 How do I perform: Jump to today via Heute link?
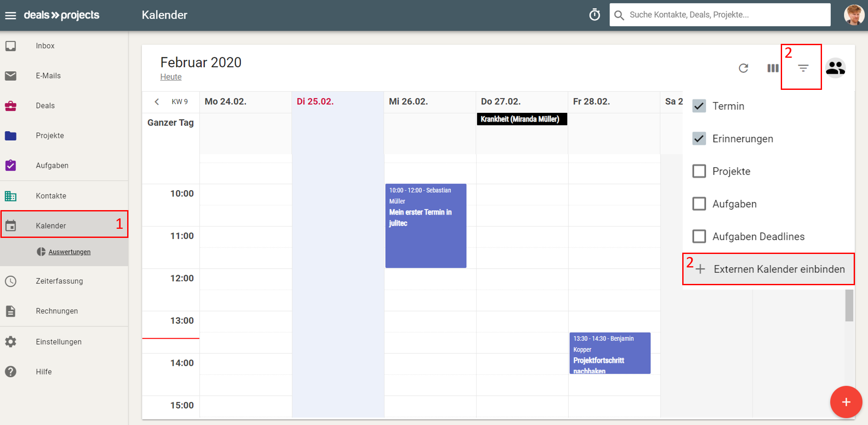171,77
